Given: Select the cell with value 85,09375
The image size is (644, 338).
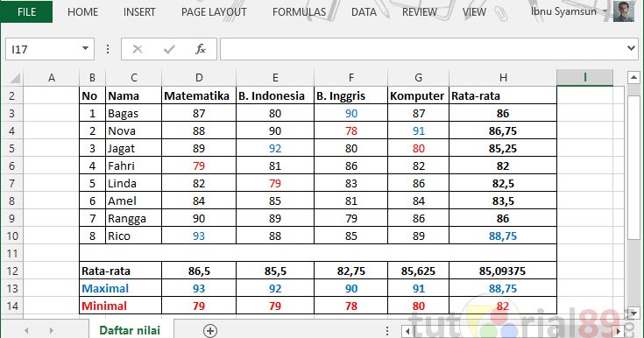Looking at the screenshot, I should [503, 271].
